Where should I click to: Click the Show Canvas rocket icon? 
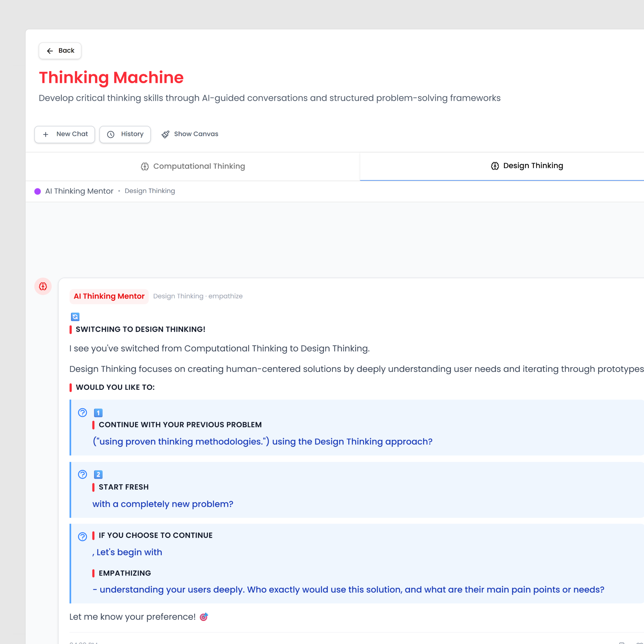pyautogui.click(x=165, y=134)
